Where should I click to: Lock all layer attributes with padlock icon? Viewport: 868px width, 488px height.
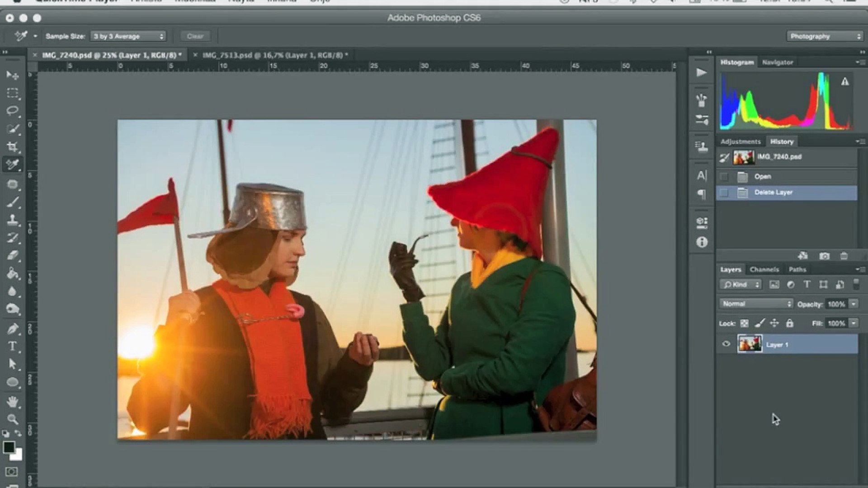point(789,323)
